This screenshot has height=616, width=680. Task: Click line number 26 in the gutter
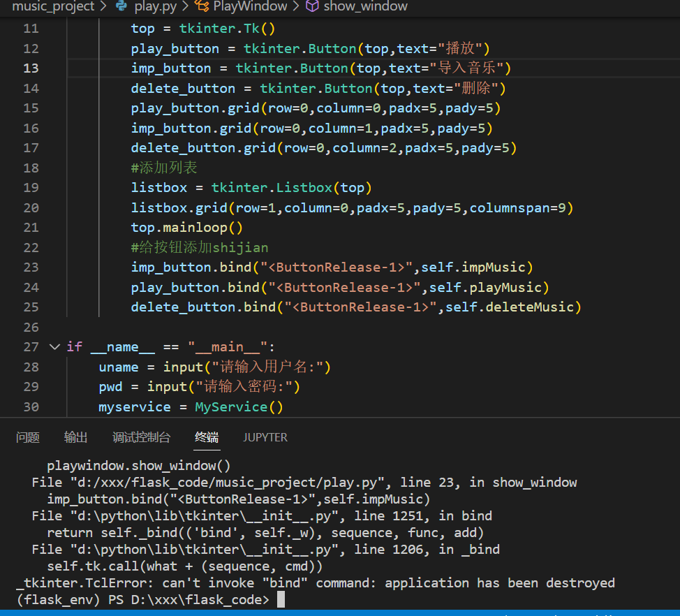pyautogui.click(x=31, y=327)
